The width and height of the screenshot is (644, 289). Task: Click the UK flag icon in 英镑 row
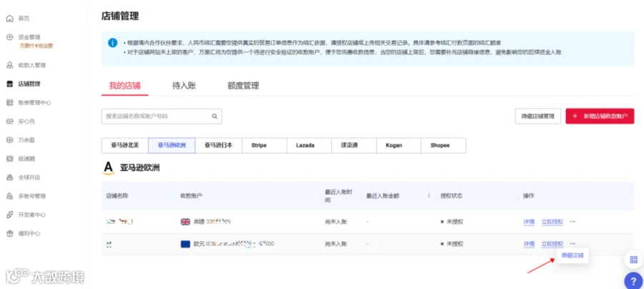[x=185, y=222]
